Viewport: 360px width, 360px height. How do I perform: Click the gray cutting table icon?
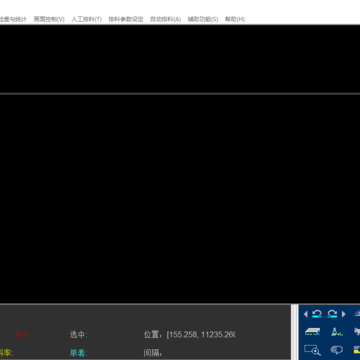tap(313, 331)
